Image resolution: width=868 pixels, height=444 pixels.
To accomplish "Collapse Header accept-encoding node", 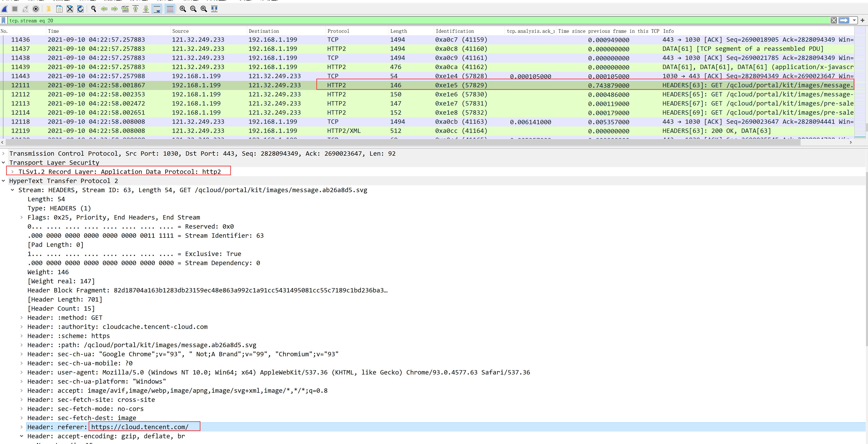I will (x=22, y=436).
